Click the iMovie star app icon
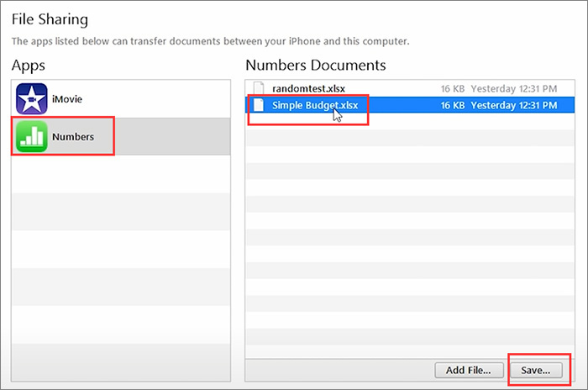Screen dimensions: 588x390 click(32, 100)
